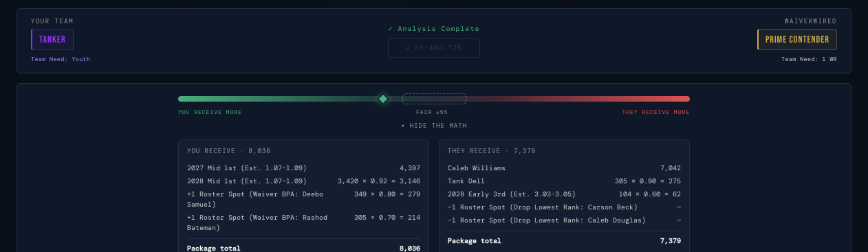Click the WAIVERWIRED team name

[x=811, y=21]
